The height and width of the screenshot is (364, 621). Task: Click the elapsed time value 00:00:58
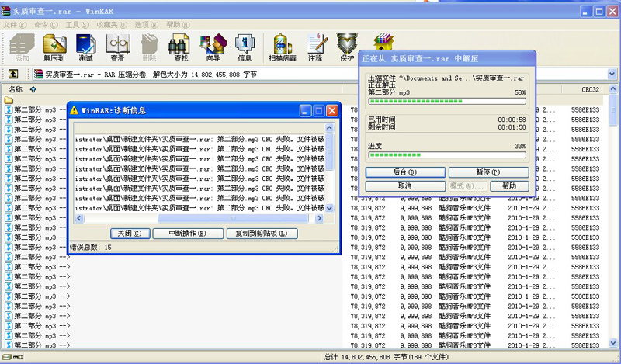(x=512, y=120)
